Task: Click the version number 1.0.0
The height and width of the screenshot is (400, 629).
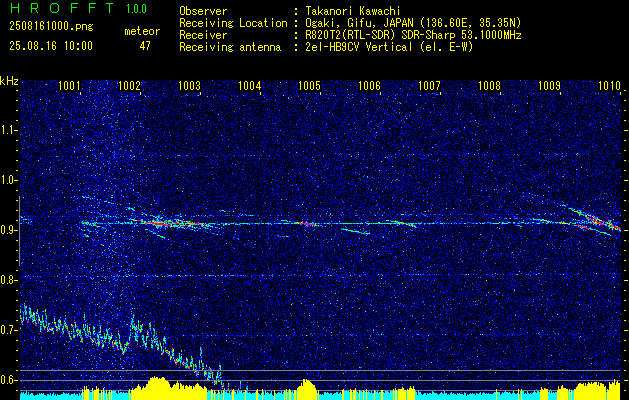Action: click(x=136, y=9)
